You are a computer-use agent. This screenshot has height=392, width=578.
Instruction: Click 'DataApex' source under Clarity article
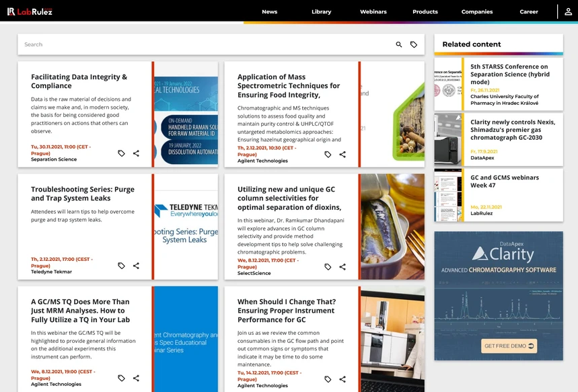click(482, 158)
